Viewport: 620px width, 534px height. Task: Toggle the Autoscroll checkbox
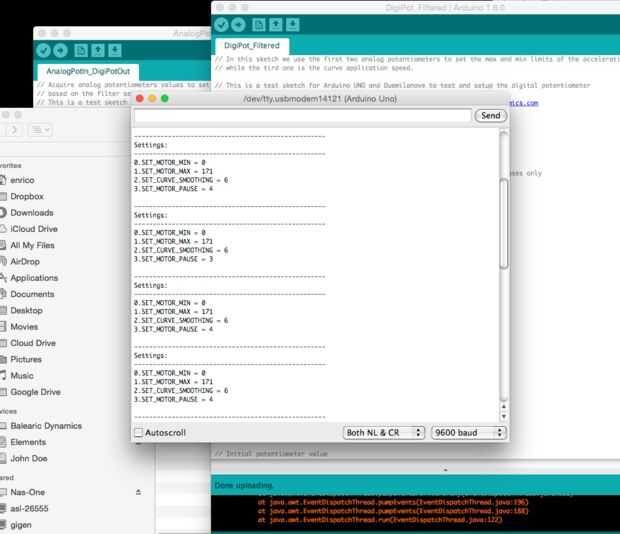coord(139,432)
